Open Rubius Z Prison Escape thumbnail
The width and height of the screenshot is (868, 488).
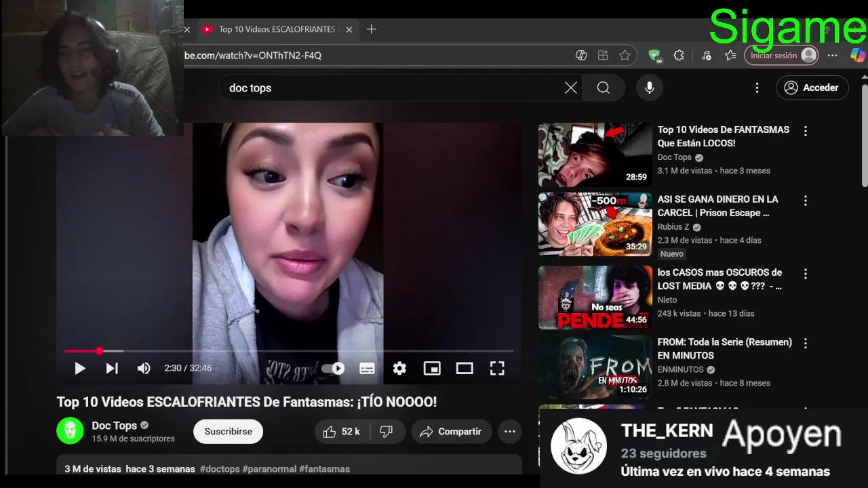[x=595, y=224]
